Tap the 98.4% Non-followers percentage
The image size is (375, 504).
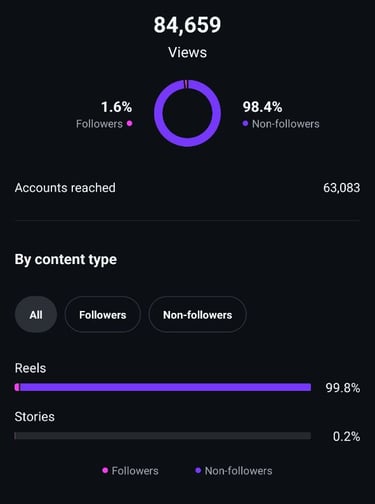(x=262, y=107)
